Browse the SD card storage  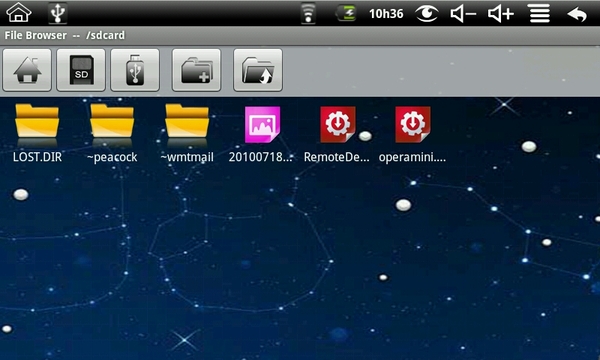coord(81,70)
